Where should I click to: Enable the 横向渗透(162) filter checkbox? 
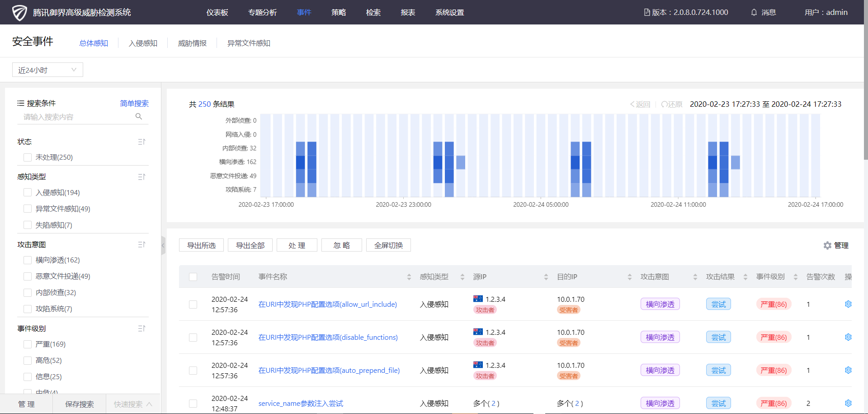28,260
